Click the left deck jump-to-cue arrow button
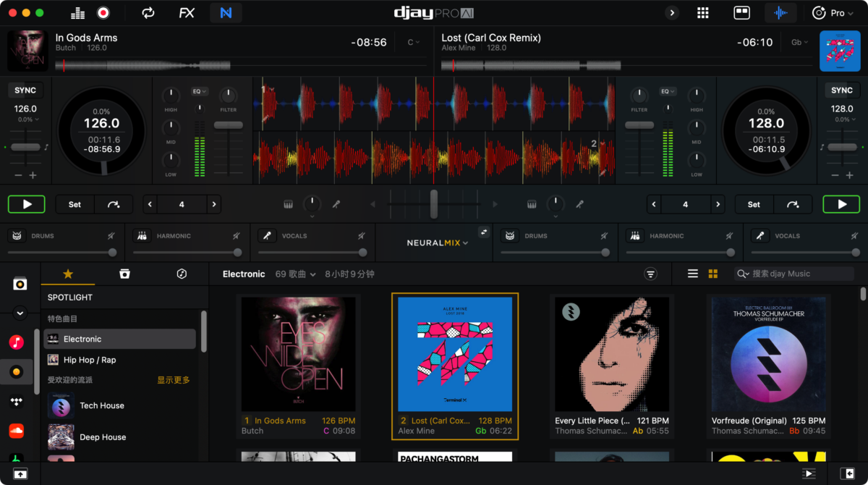The height and width of the screenshot is (485, 868). coord(114,204)
